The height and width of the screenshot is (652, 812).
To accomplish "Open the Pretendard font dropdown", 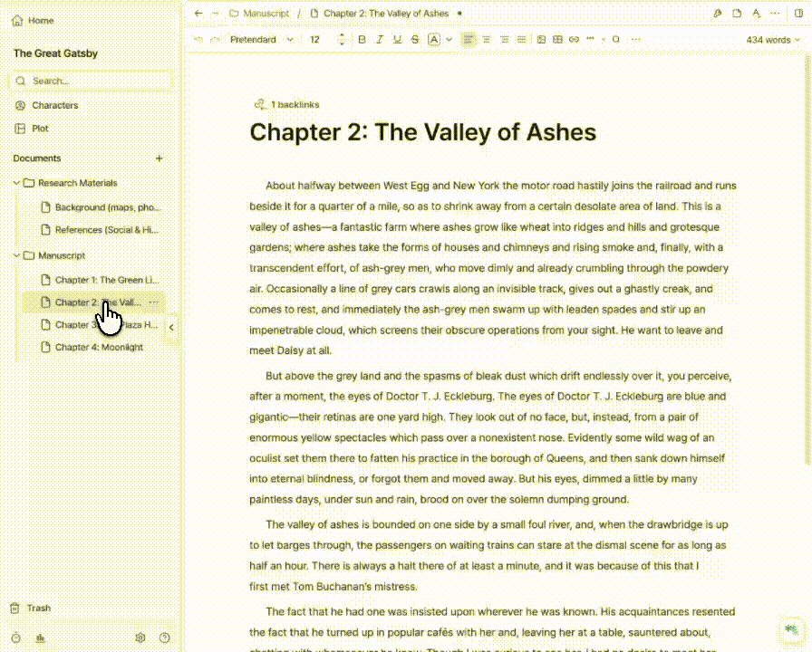I will [x=262, y=39].
